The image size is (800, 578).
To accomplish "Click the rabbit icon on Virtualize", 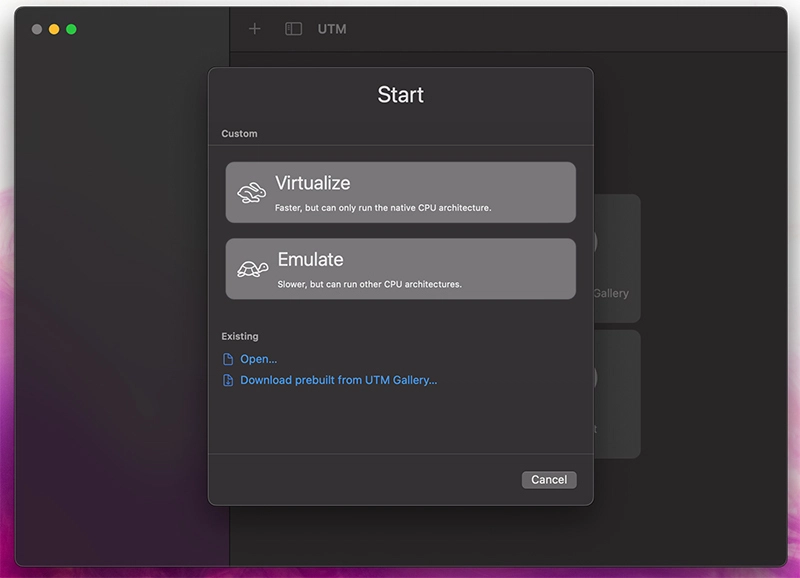I will [x=252, y=193].
